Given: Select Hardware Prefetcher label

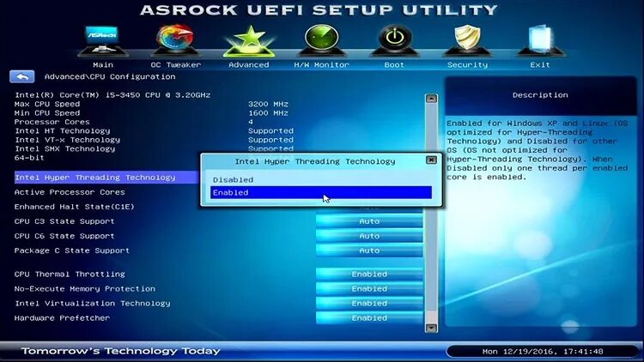Looking at the screenshot, I should (x=62, y=318).
